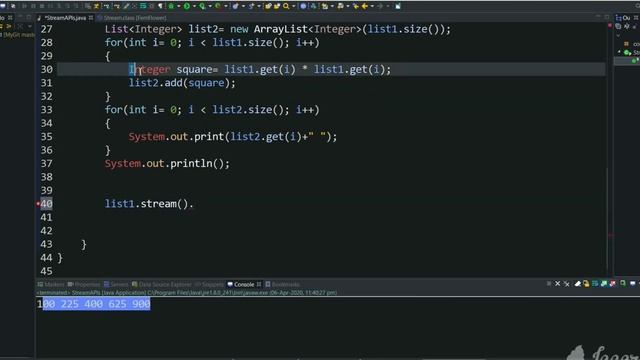Minimize the editor area

tap(598, 17)
